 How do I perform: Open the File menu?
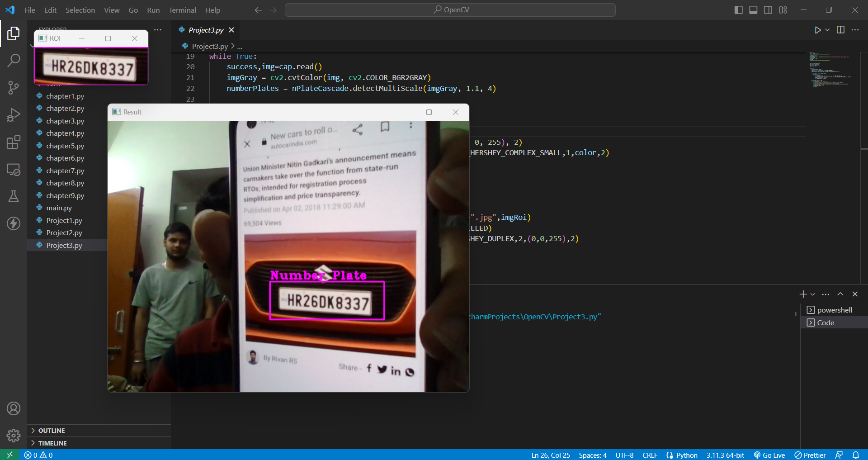(30, 10)
